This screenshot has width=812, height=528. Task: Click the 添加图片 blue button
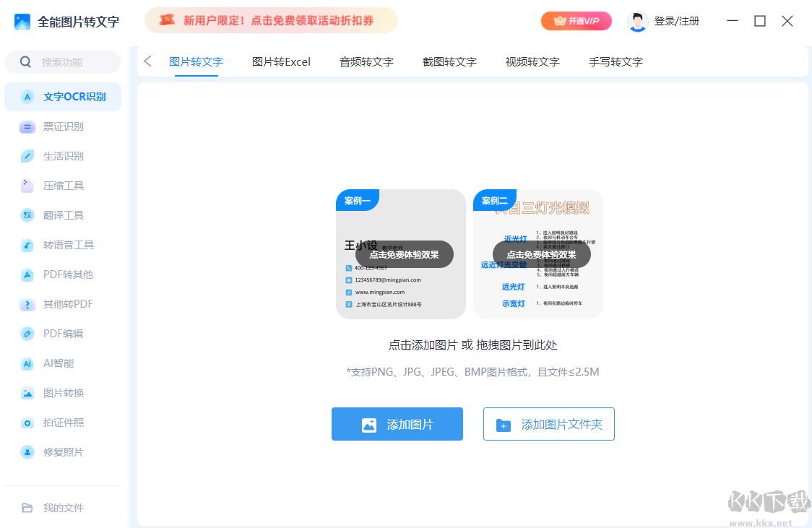pyautogui.click(x=397, y=424)
